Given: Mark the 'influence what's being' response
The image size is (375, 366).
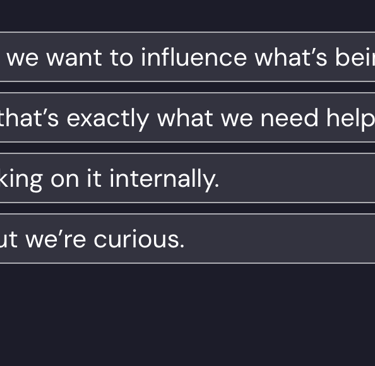Looking at the screenshot, I should pyautogui.click(x=187, y=57).
